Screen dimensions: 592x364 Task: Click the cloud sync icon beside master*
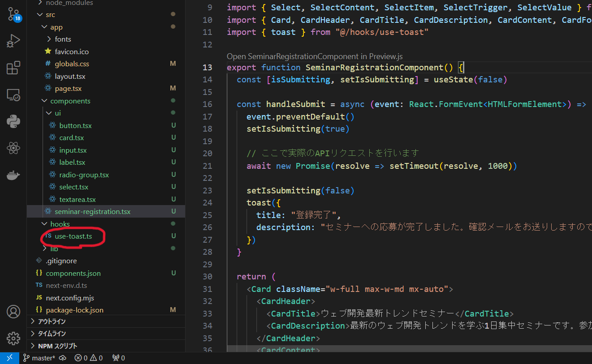pyautogui.click(x=63, y=358)
